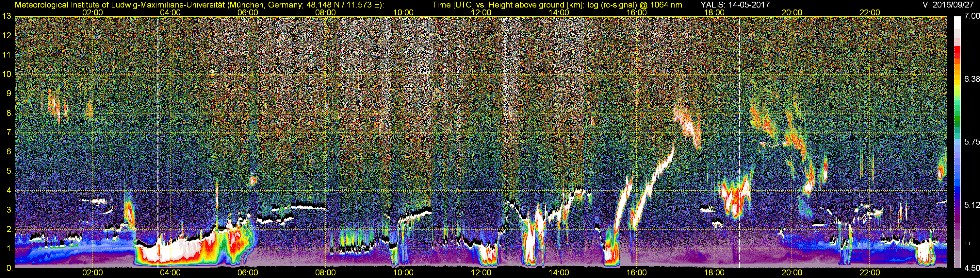Click the 08:00 label on the upper time axis
The height and width of the screenshot is (278, 980).
pos(326,12)
